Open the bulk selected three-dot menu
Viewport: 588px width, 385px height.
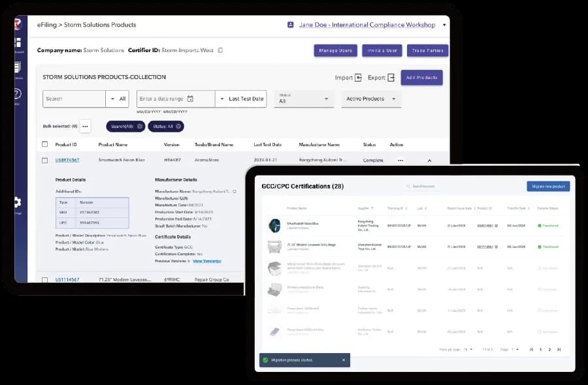point(85,126)
